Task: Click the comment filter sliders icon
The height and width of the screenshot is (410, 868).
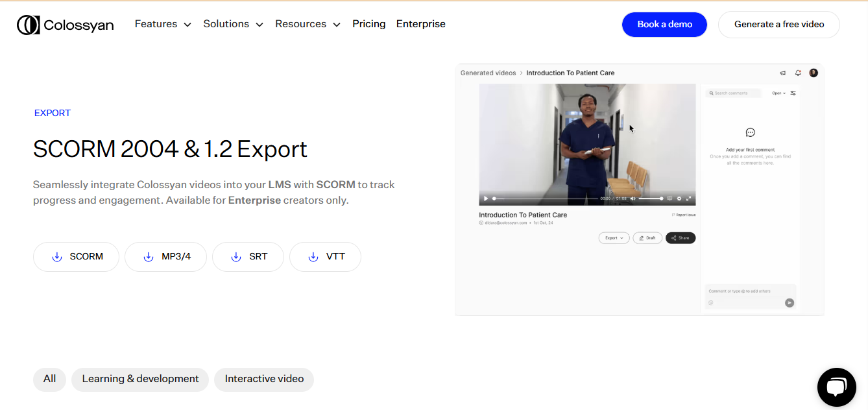Action: (793, 93)
